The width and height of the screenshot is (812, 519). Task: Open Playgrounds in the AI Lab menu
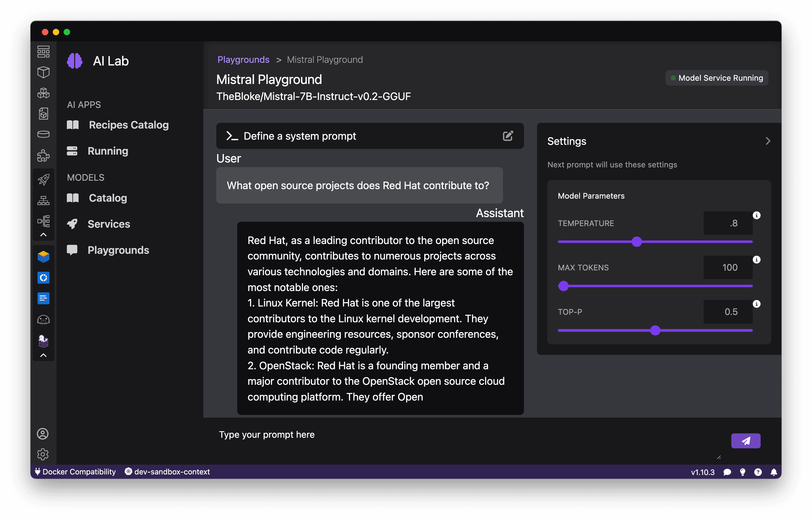pyautogui.click(x=108, y=250)
